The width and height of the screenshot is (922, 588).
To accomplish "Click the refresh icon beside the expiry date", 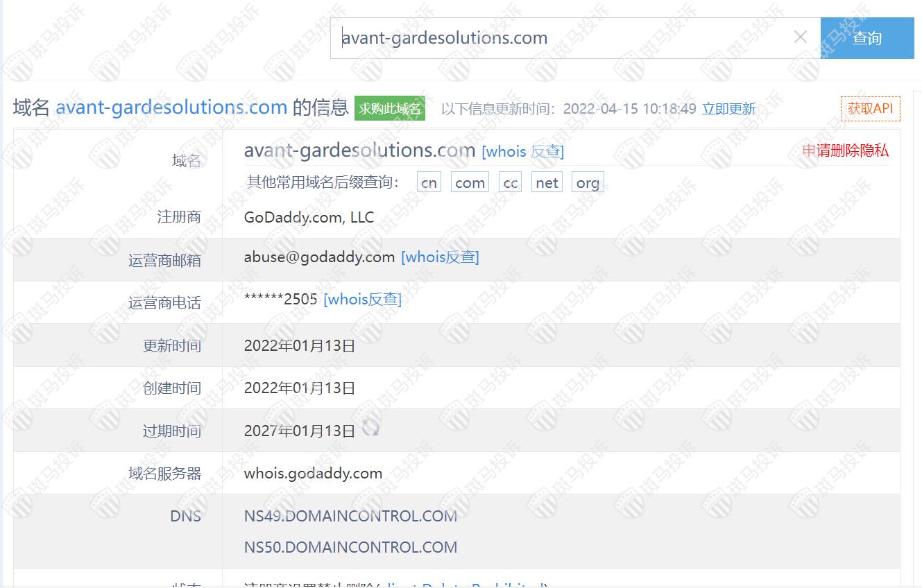I will point(371,429).
